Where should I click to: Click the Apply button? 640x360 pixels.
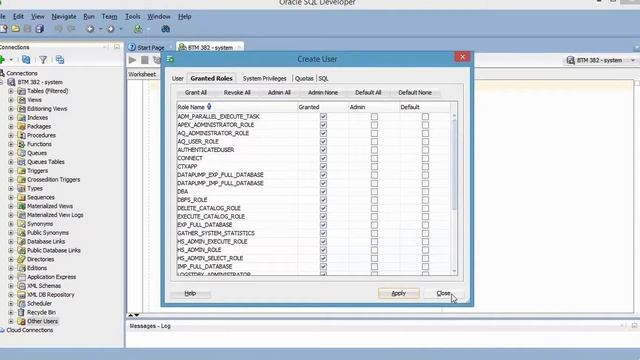tap(399, 293)
